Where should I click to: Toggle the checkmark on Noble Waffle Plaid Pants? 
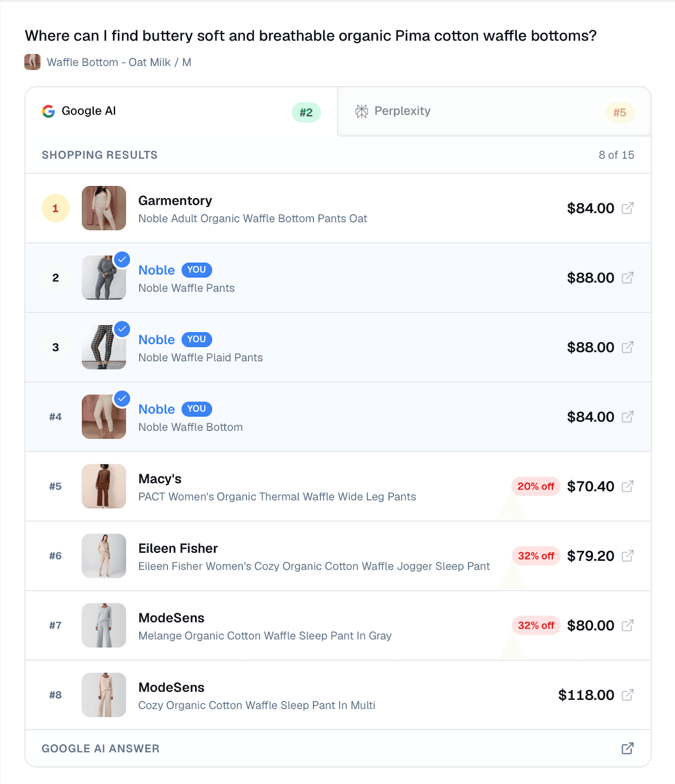pyautogui.click(x=122, y=329)
